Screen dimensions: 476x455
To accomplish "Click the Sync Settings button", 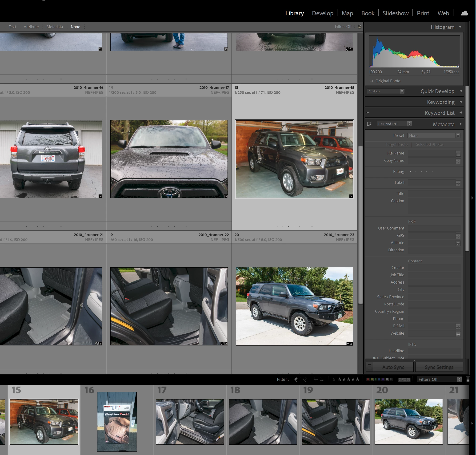I will tap(439, 367).
